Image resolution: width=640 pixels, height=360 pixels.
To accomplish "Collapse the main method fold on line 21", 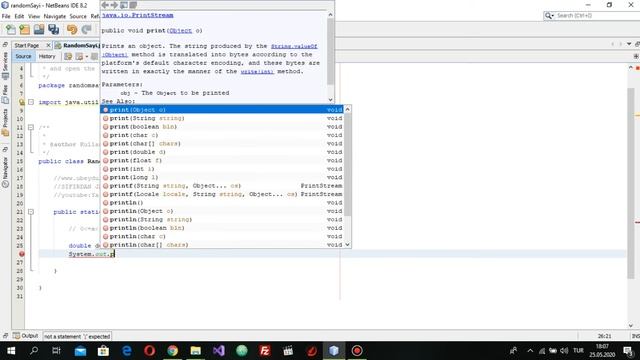I will [x=31, y=212].
